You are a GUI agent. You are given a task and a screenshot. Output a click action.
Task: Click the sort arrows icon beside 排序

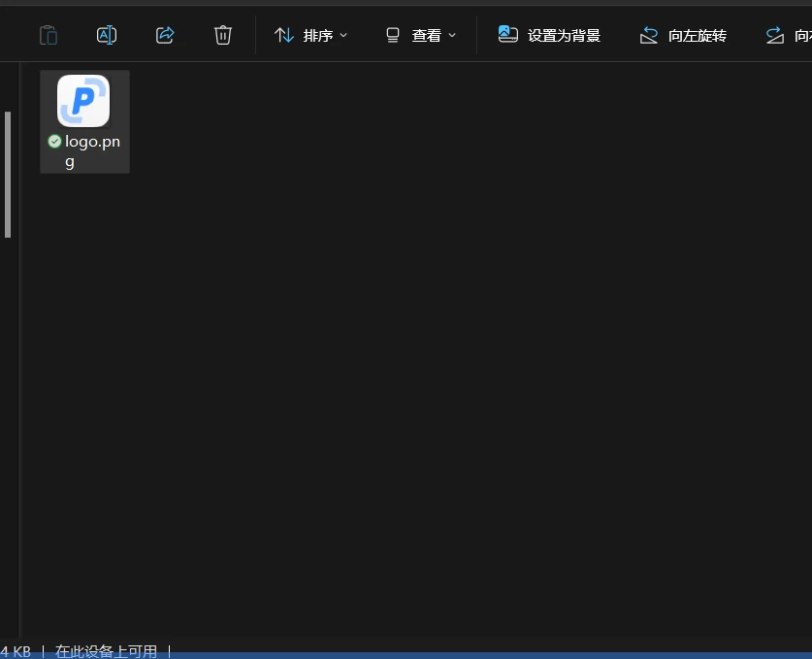click(x=284, y=35)
